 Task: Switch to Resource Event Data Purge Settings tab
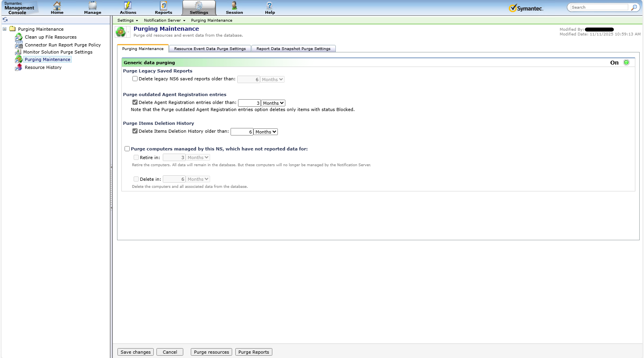tap(210, 48)
